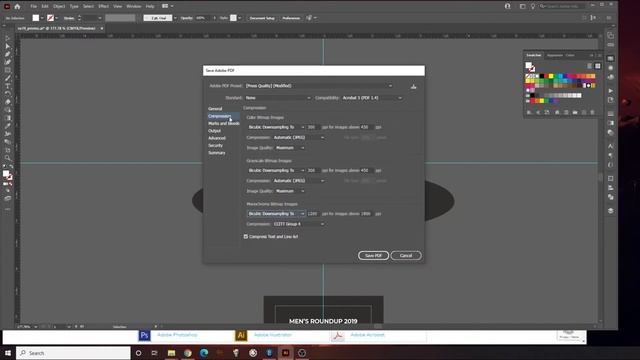Switch swatches panel to list view

[589, 66]
